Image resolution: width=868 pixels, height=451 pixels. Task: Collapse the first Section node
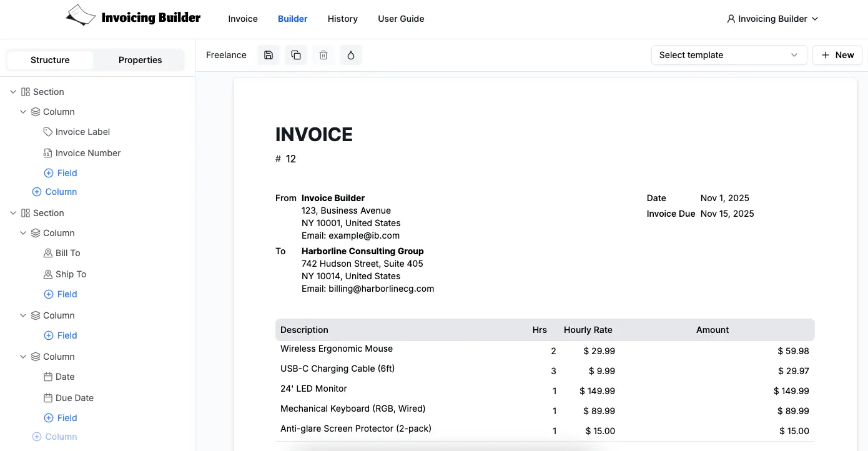point(13,92)
